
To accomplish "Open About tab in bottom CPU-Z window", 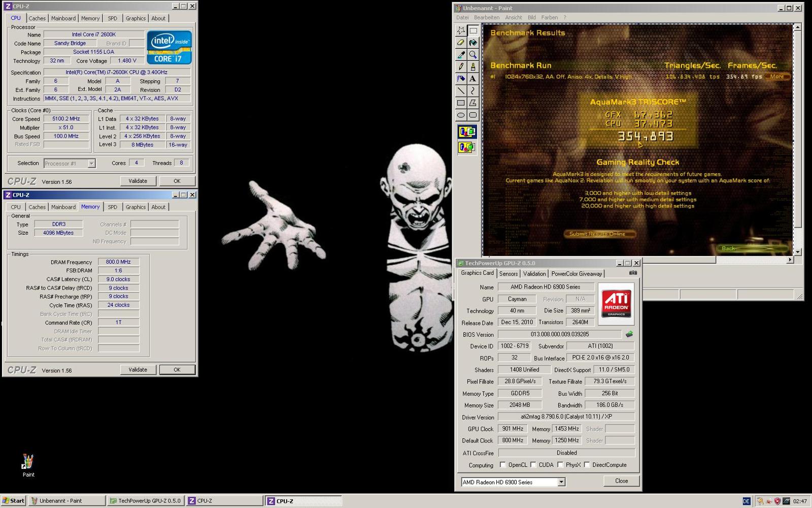I will [x=158, y=207].
